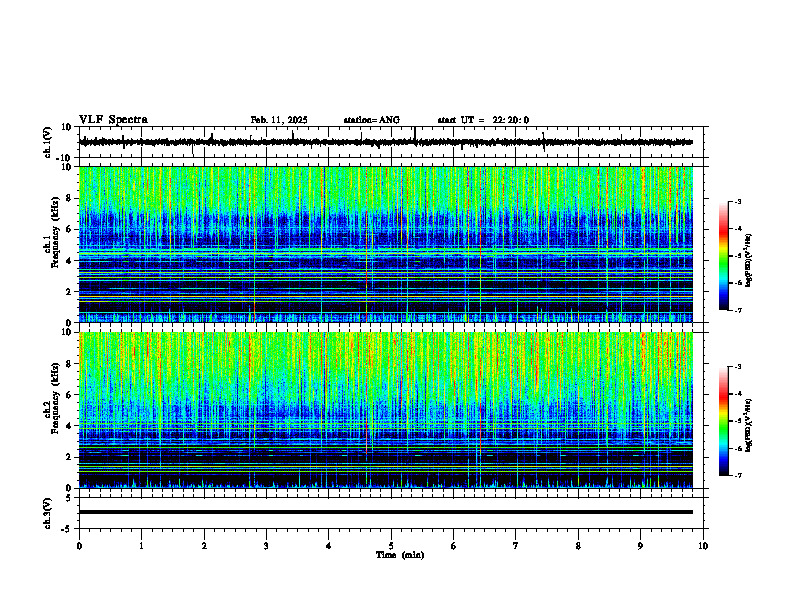Click the "1" tick on the time axis

pos(141,546)
